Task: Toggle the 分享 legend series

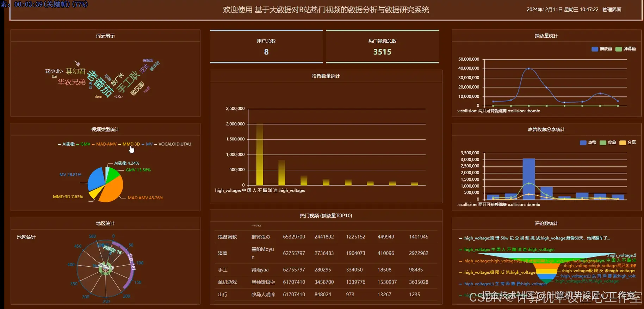Action: tap(628, 143)
